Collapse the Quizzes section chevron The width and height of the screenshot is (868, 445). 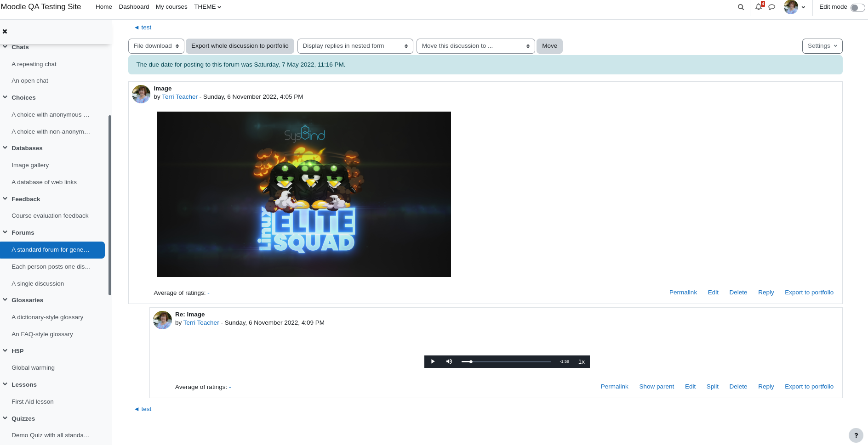(x=5, y=418)
